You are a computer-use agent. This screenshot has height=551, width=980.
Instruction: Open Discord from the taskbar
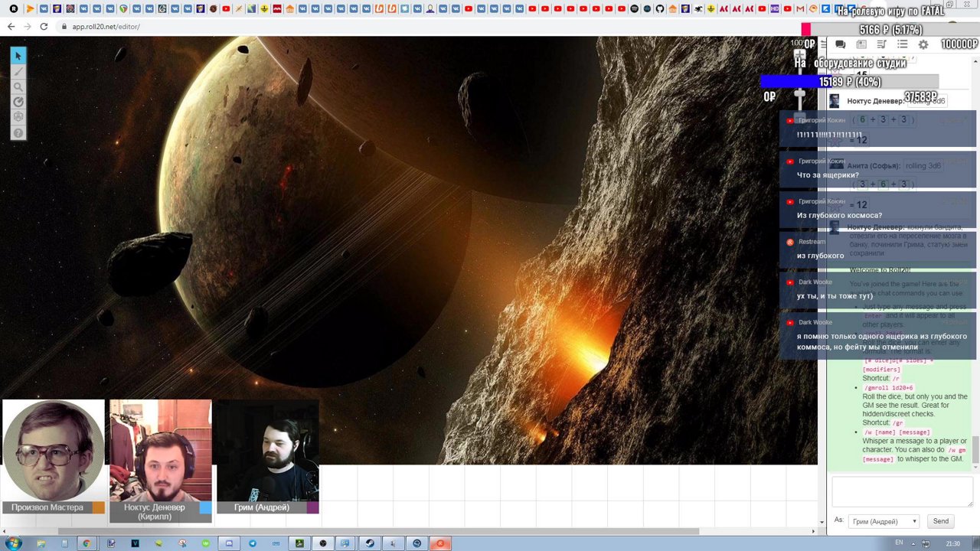[229, 543]
